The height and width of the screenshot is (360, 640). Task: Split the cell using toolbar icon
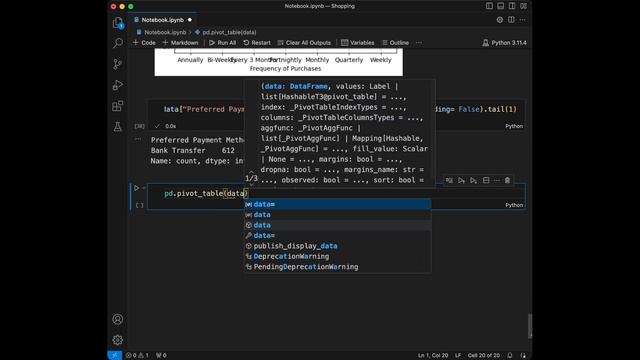(486, 180)
